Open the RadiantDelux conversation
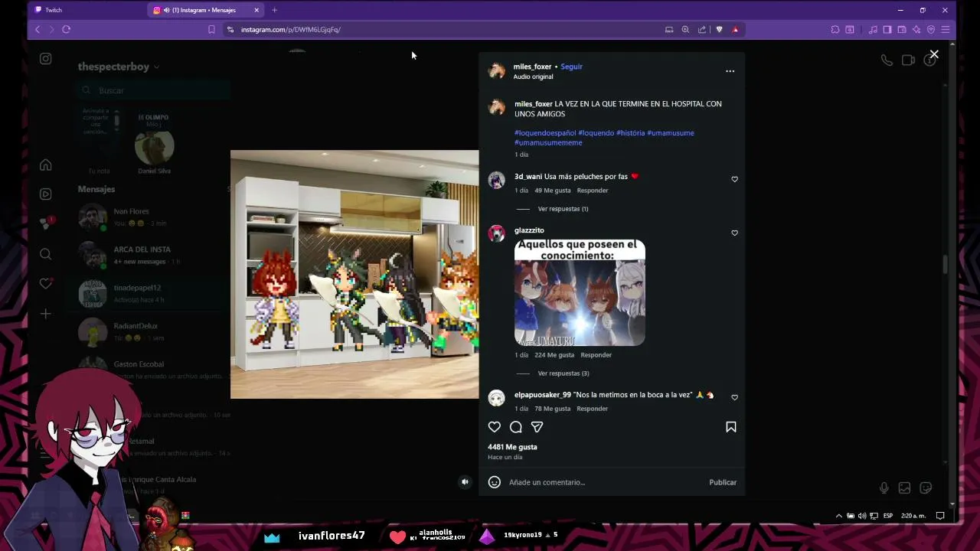 point(153,332)
